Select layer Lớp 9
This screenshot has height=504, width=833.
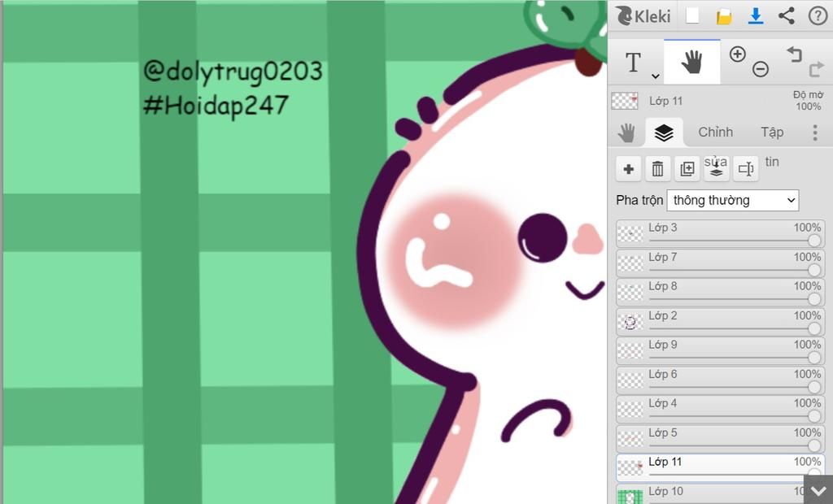721,350
